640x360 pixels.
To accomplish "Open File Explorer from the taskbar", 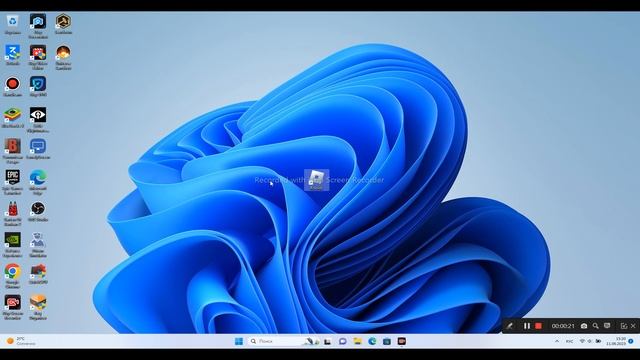I will click(x=358, y=341).
